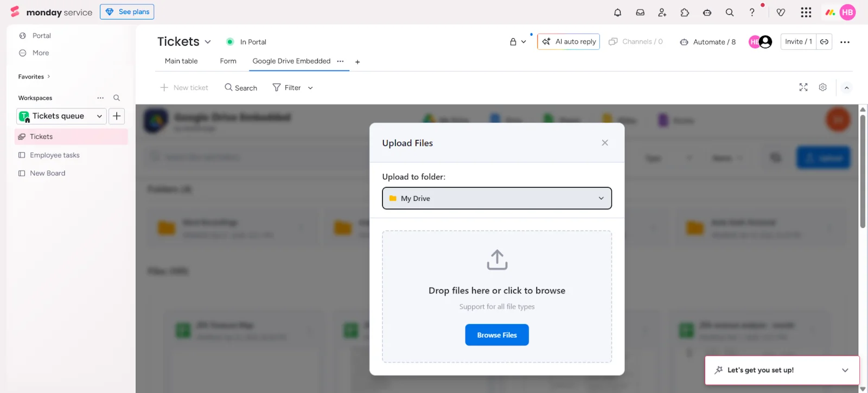Click the search magnifier in the top bar
Image resolution: width=868 pixels, height=393 pixels.
pos(730,12)
